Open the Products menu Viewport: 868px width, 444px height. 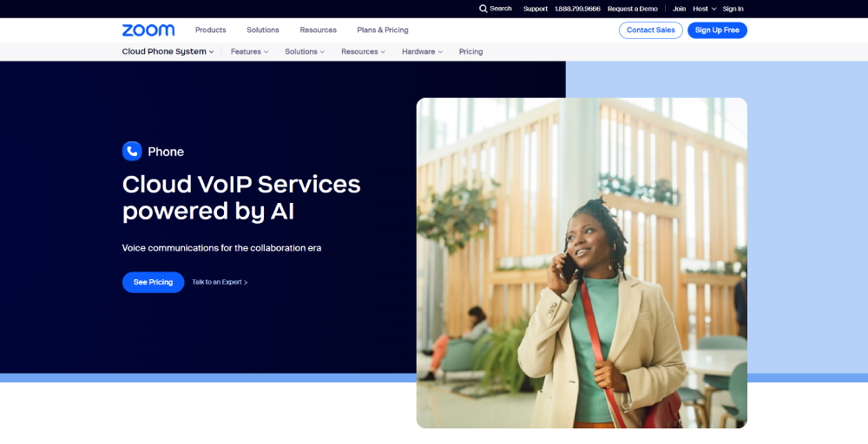[210, 29]
